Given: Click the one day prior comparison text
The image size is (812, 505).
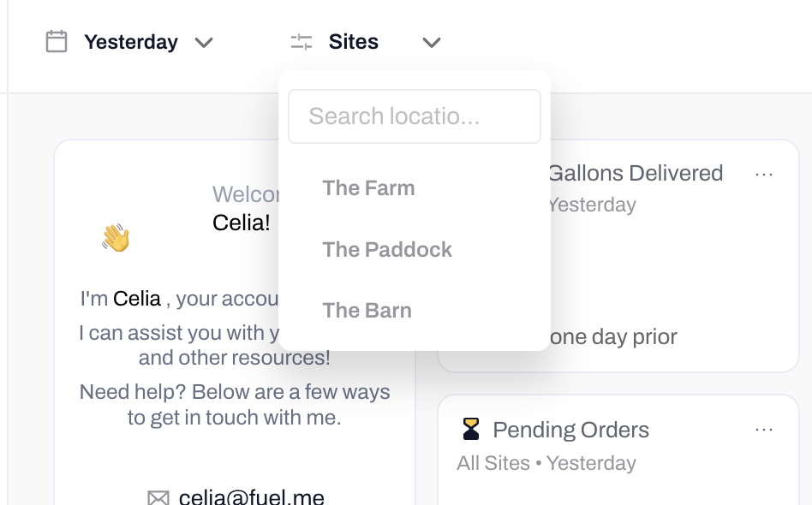Looking at the screenshot, I should coord(612,337).
